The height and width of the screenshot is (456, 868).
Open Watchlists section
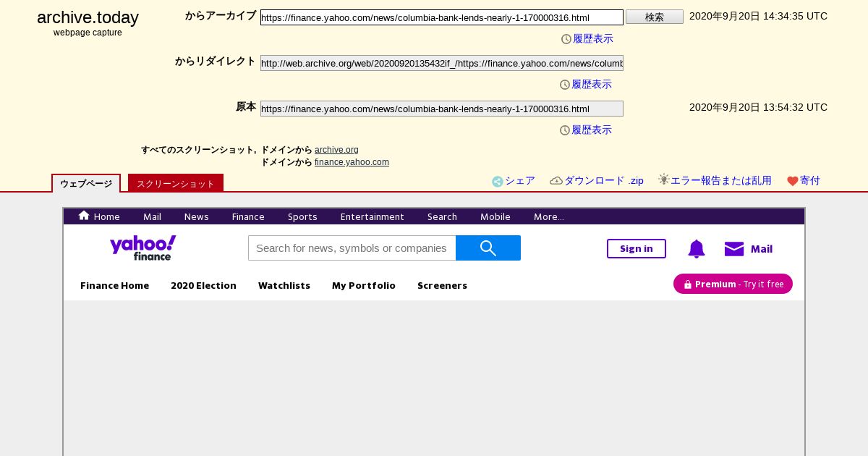284,285
